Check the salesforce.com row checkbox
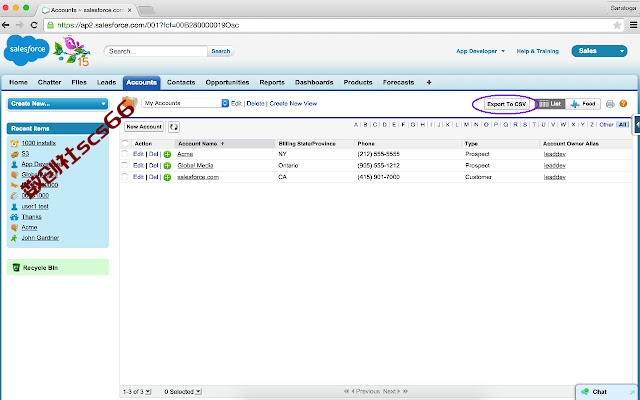 125,177
